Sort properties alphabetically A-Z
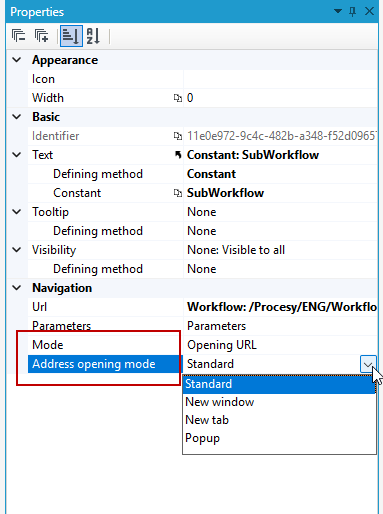The height and width of the screenshot is (514, 383). pos(93,36)
